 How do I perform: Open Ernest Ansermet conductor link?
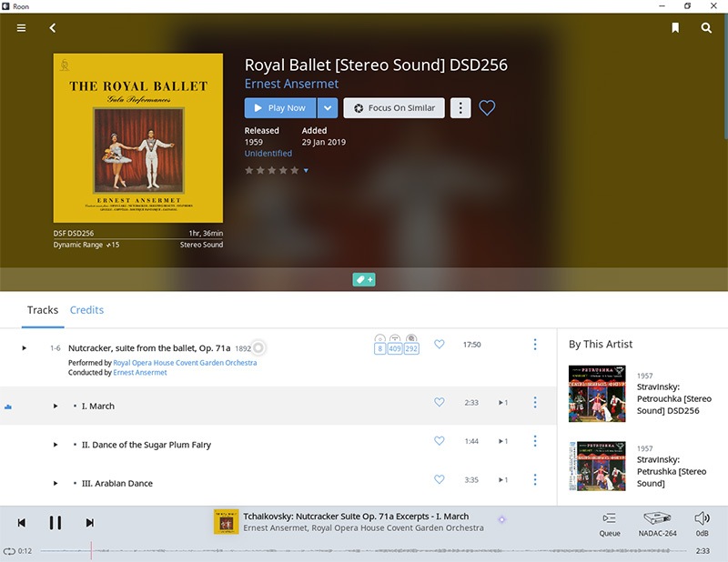tap(140, 373)
